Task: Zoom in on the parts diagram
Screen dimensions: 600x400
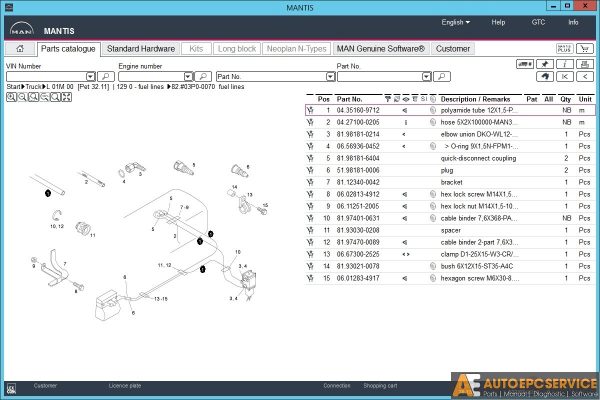Action: click(x=11, y=97)
